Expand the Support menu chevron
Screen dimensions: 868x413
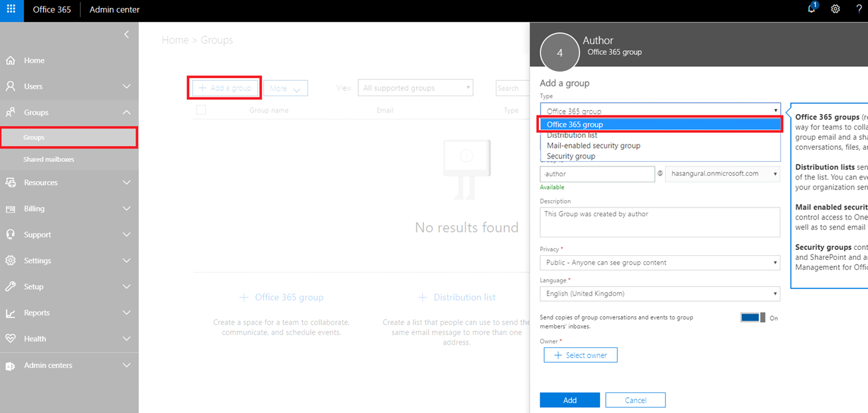point(127,235)
